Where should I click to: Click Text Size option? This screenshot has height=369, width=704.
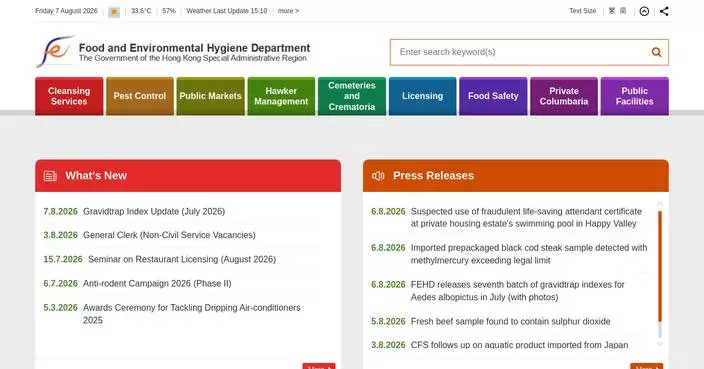[582, 11]
